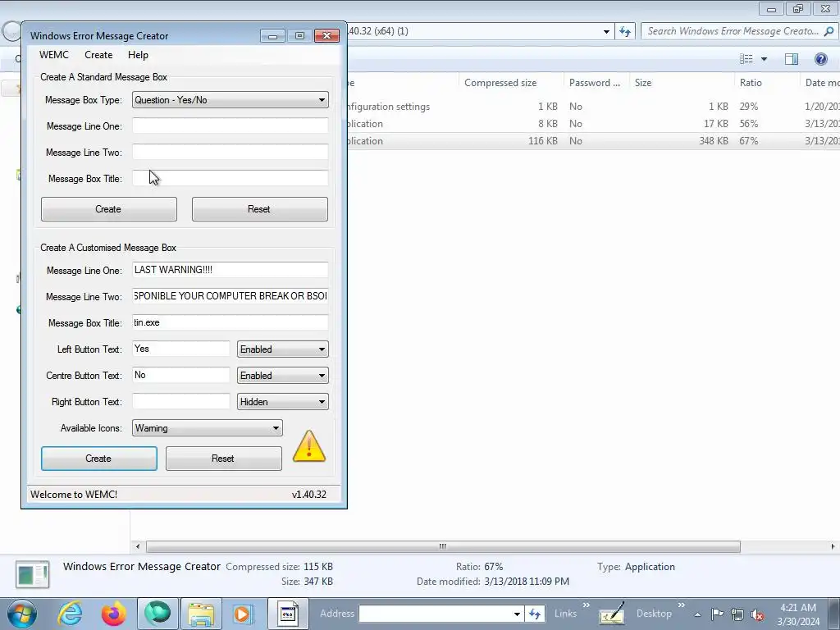The height and width of the screenshot is (630, 840).
Task: Click the Explorer change view icon
Action: [x=746, y=59]
